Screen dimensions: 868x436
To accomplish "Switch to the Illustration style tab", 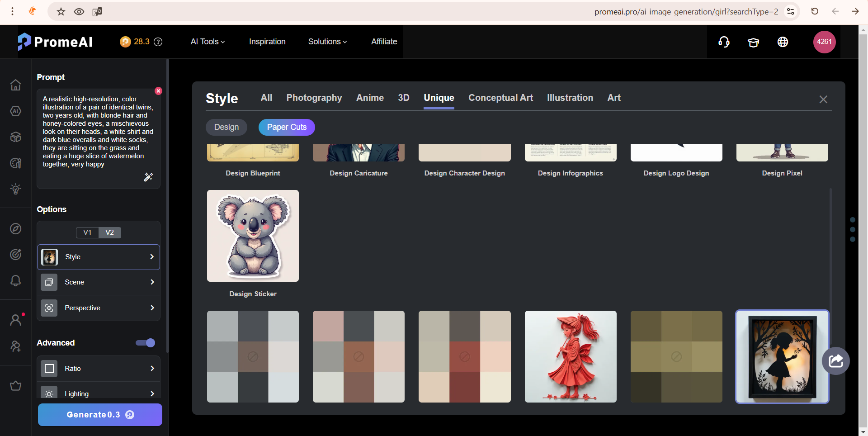I will [570, 98].
